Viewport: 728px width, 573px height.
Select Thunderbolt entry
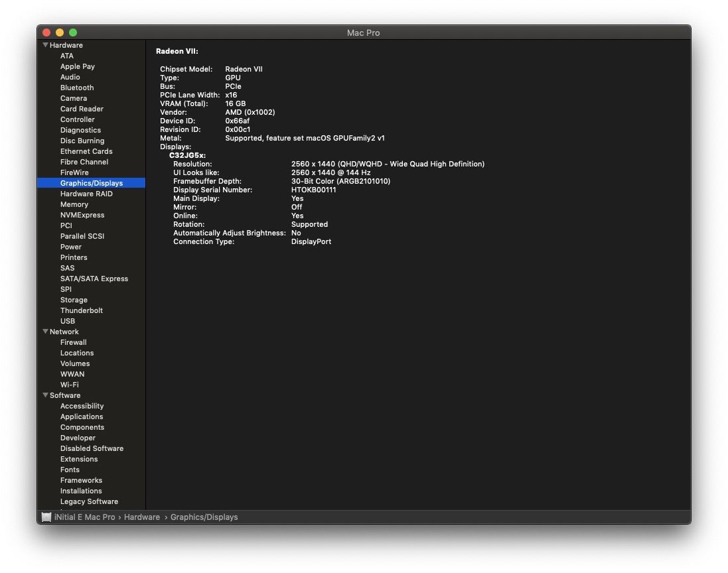tap(82, 311)
